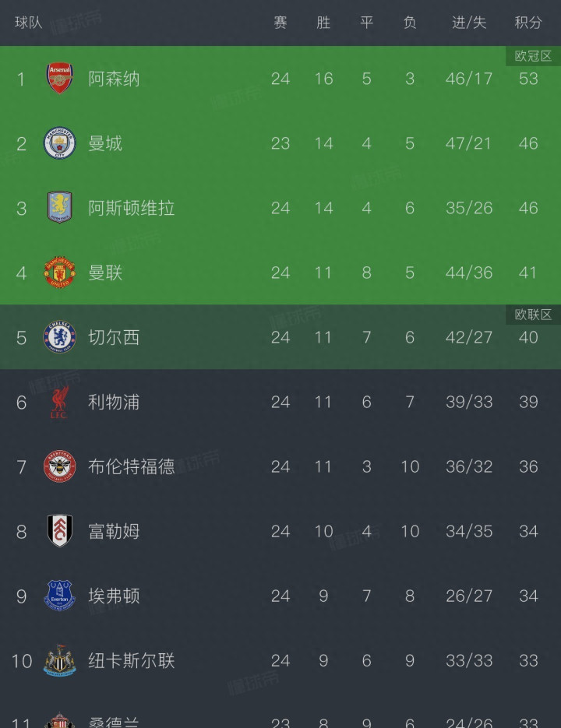Open the 利物浦 team name link
This screenshot has height=728, width=561.
[114, 402]
